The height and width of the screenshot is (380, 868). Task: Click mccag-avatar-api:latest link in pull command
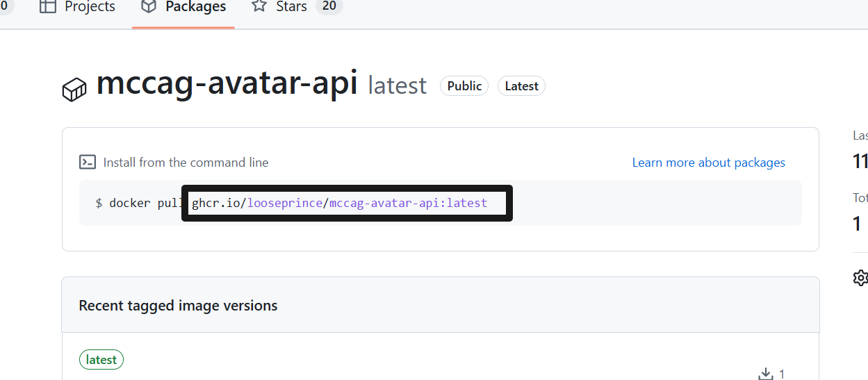click(408, 204)
